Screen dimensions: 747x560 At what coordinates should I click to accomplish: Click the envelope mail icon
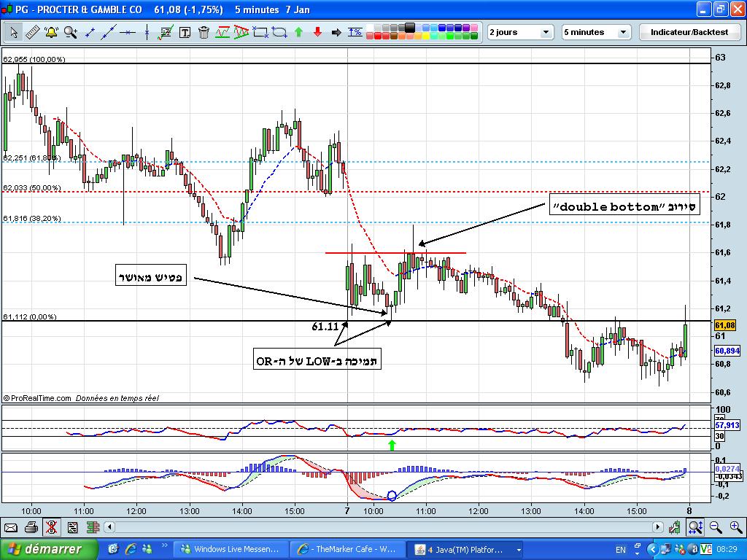10,528
